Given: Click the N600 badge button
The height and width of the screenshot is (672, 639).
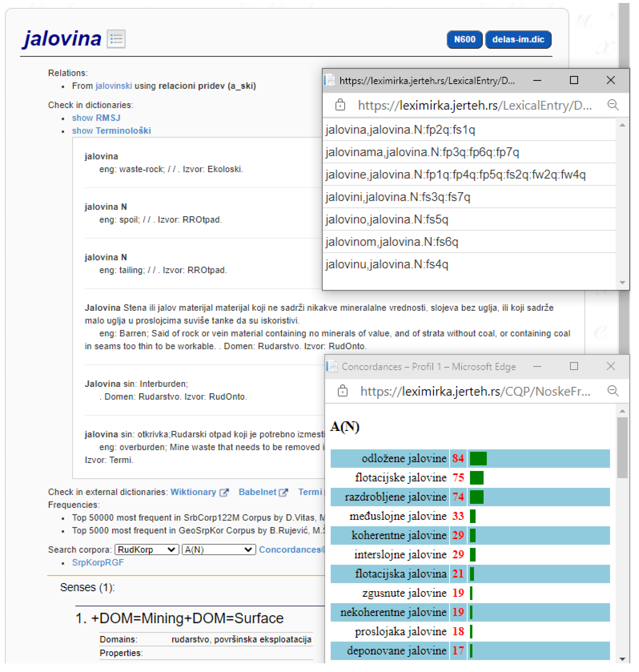Looking at the screenshot, I should pyautogui.click(x=465, y=40).
